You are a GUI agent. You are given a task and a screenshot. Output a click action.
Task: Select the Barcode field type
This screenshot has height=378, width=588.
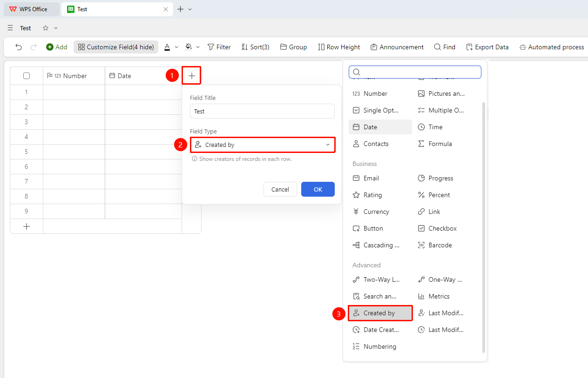click(446, 245)
